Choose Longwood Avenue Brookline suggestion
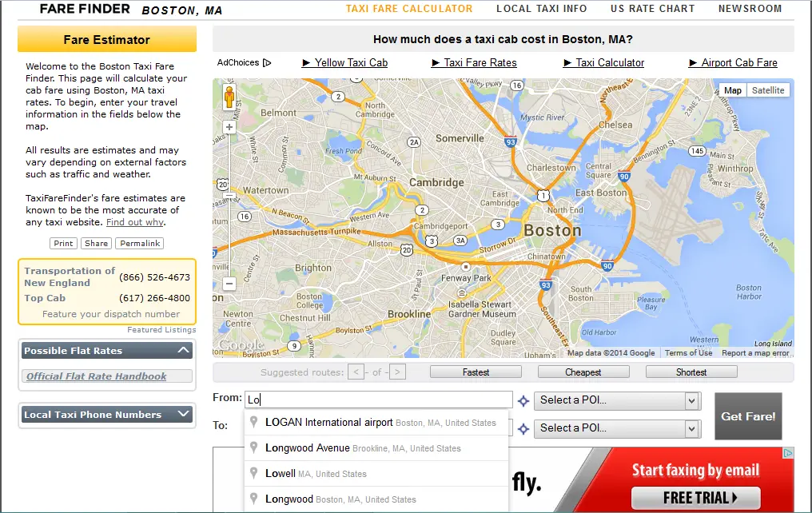 coord(376,447)
